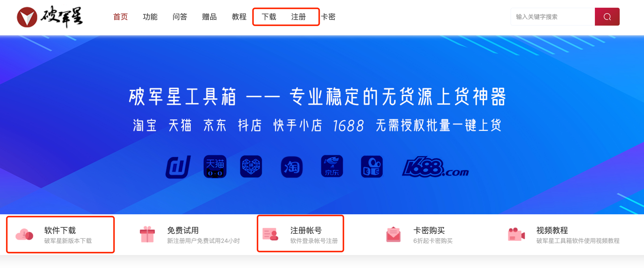Viewport: 644px width, 268px height.
Task: Focus the 输入关键字搜索 search field
Action: pyautogui.click(x=552, y=17)
